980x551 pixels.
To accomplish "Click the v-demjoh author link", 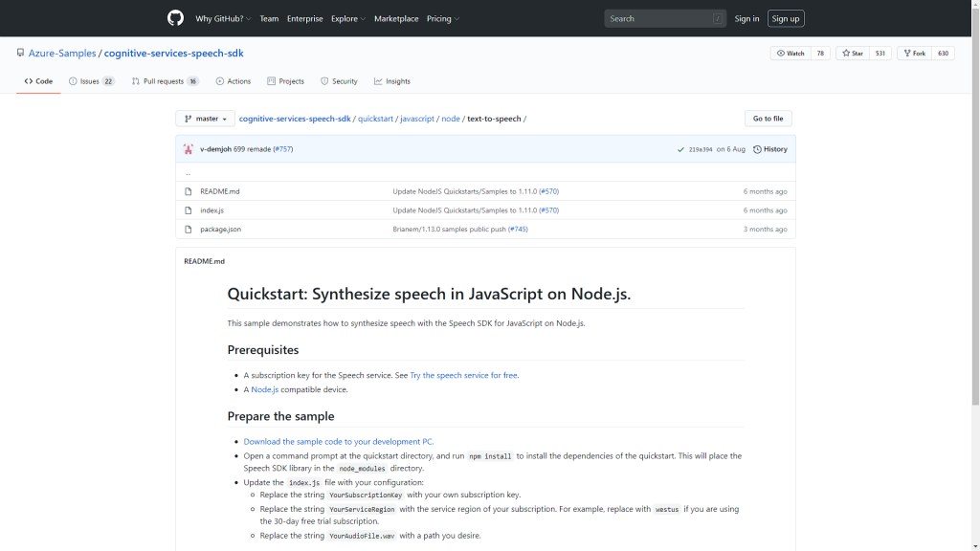I will pos(215,149).
